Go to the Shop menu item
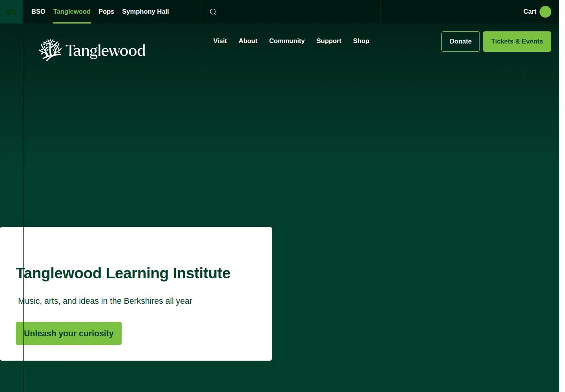 click(361, 41)
